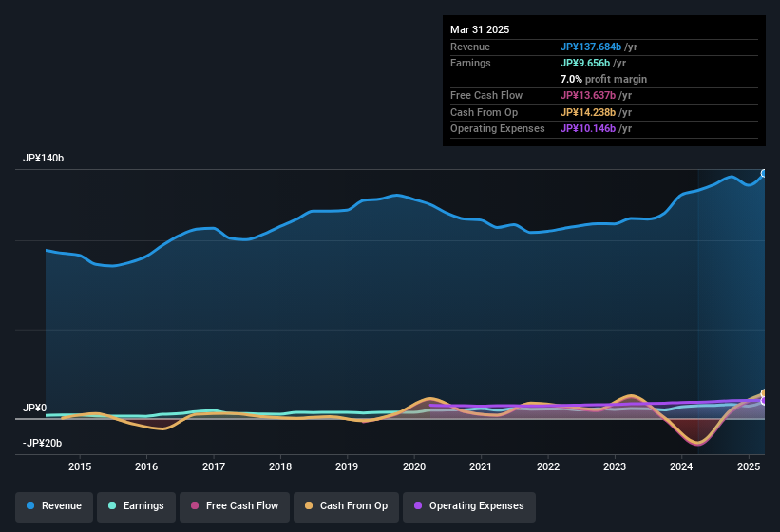Click the 2020 x-axis label
The image size is (780, 532).
click(414, 466)
